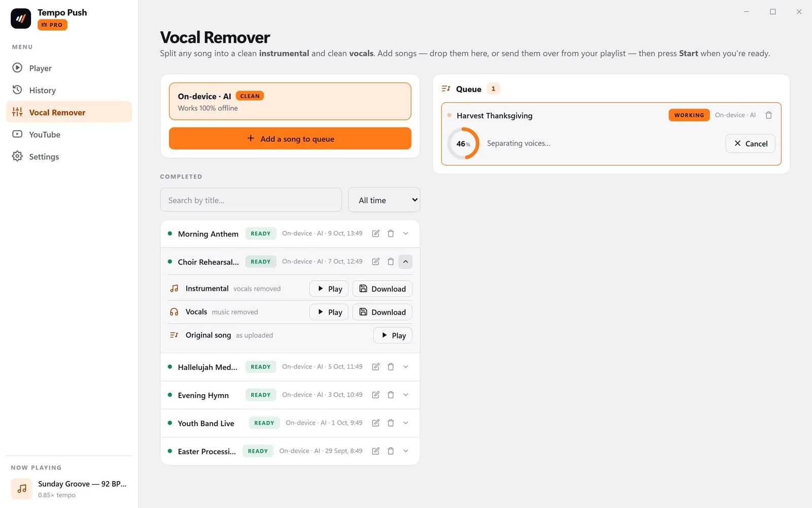Cancel the Harvest Thanksgiving separation

tap(750, 144)
